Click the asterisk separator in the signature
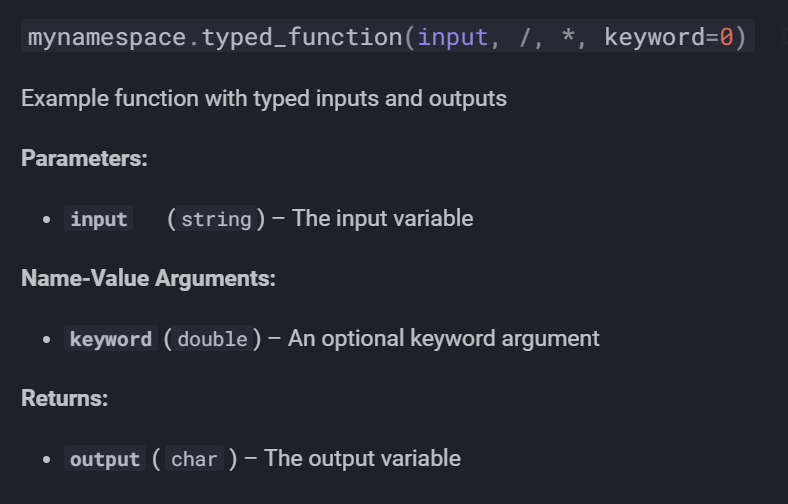Viewport: 788px width, 504px height. pos(568,36)
